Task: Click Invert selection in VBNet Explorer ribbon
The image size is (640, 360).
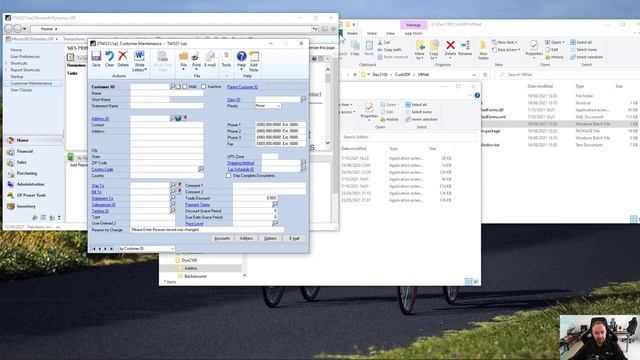Action: click(x=587, y=57)
